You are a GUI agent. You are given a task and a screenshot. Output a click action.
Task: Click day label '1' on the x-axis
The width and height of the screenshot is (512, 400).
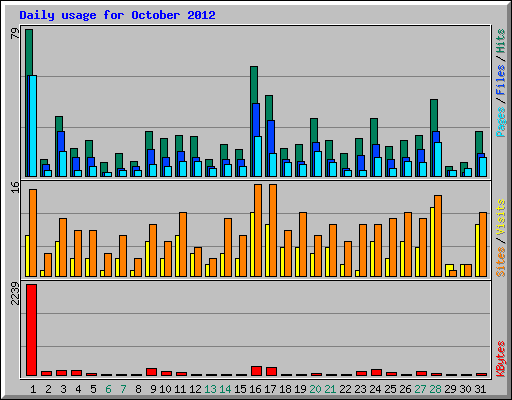coord(33,389)
